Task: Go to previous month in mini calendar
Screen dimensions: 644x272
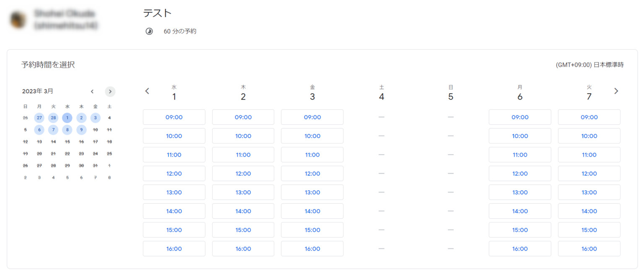Action: pos(92,92)
